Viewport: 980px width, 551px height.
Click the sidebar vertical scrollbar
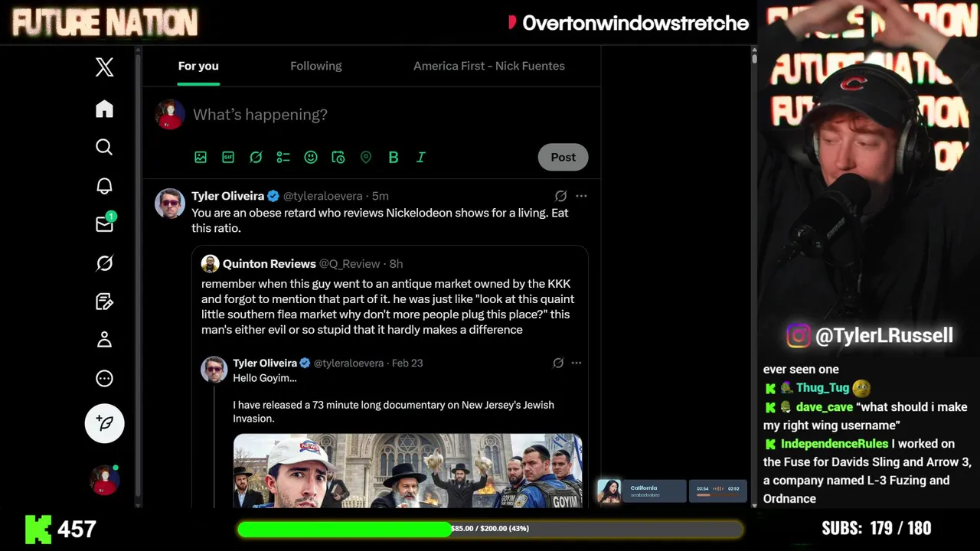pos(138,275)
